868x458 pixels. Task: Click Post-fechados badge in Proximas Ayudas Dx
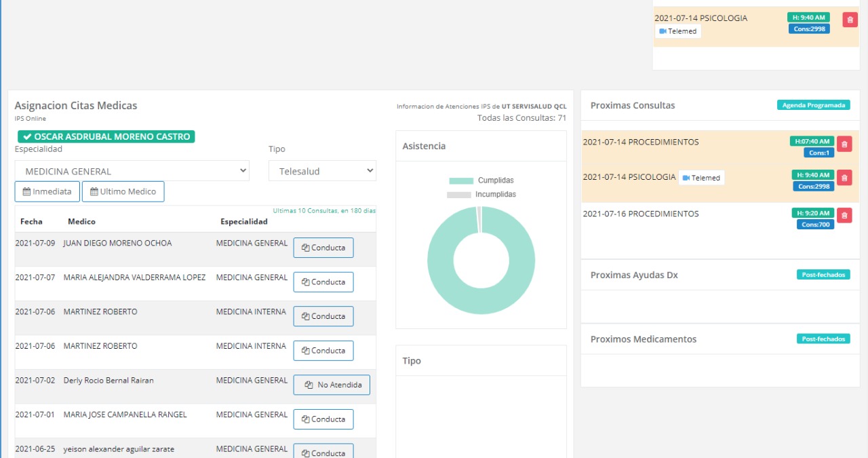pyautogui.click(x=823, y=275)
